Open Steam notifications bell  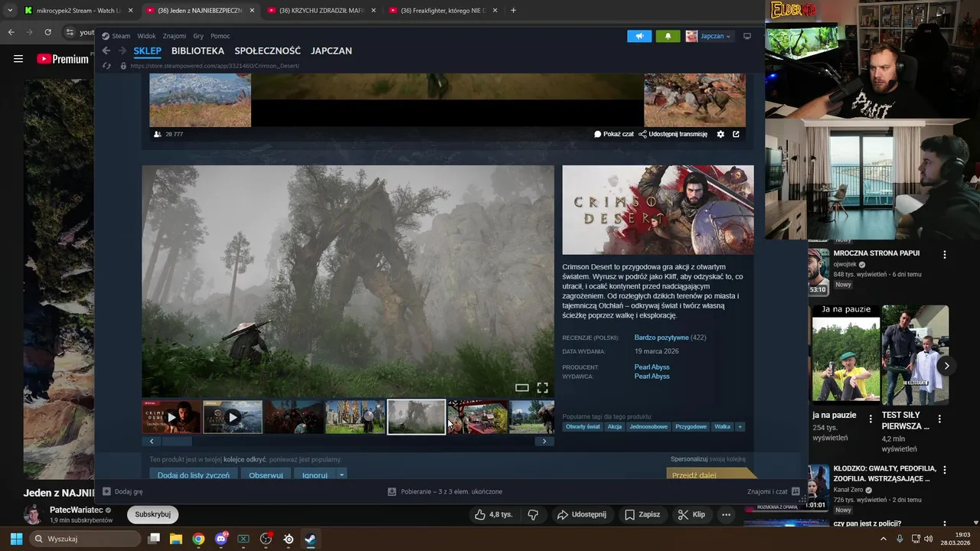pos(668,36)
